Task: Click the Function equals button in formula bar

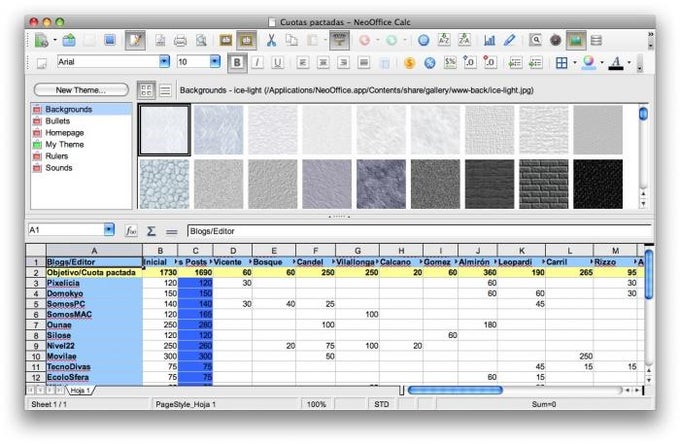Action: click(172, 232)
